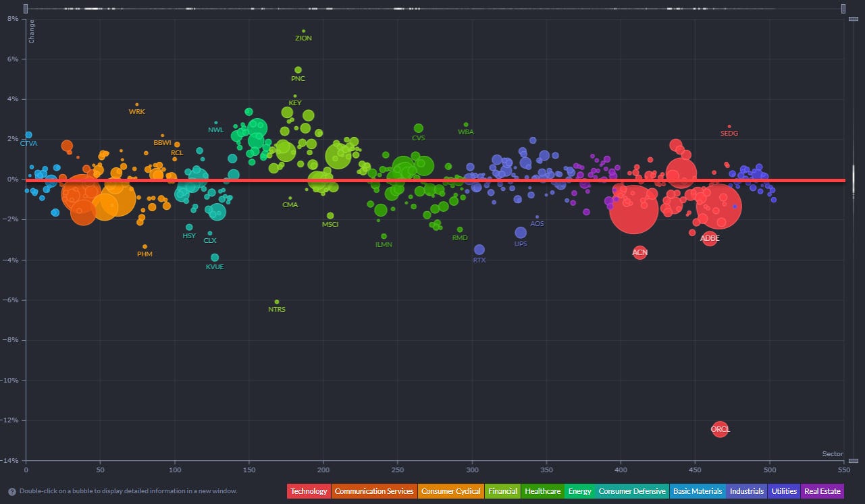Click the KVUE bubble

coord(215,257)
